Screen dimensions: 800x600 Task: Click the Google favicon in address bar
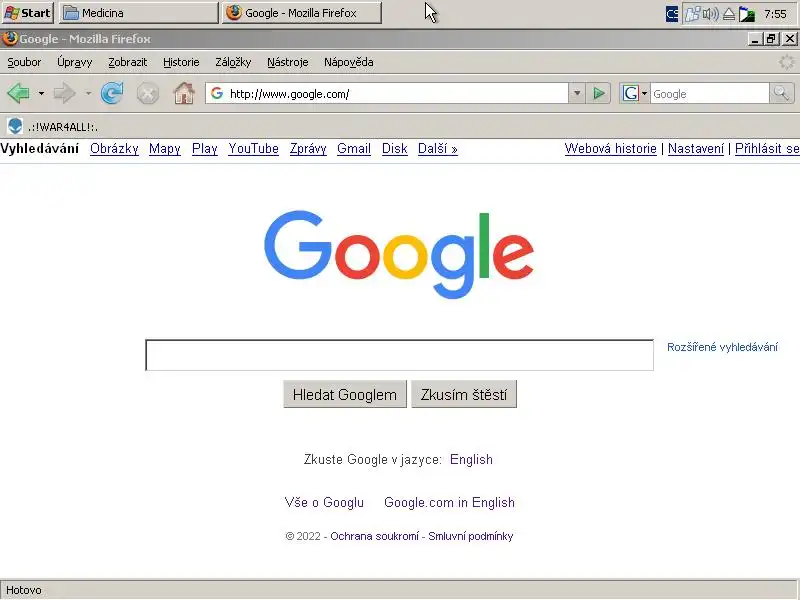point(217,93)
